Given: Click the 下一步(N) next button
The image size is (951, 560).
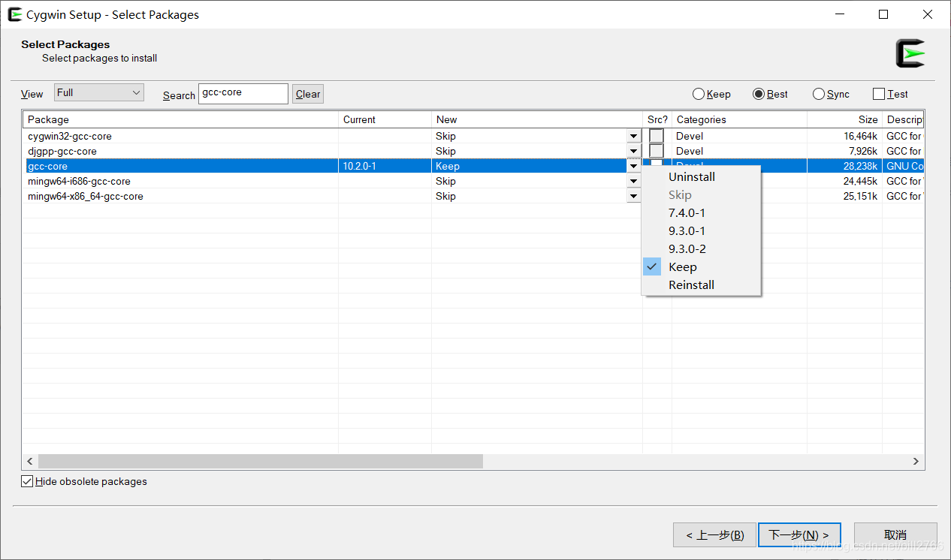Looking at the screenshot, I should pos(799,534).
